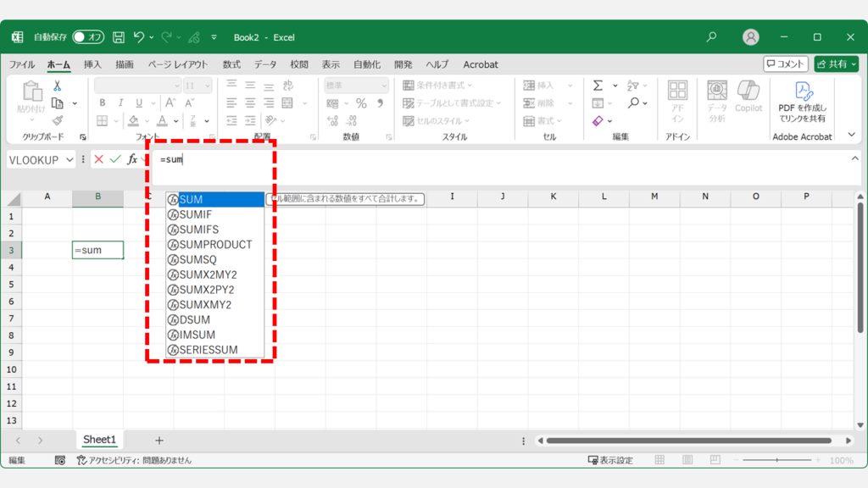Image resolution: width=868 pixels, height=488 pixels.
Task: Cancel formula entry with the red X
Action: tap(99, 159)
